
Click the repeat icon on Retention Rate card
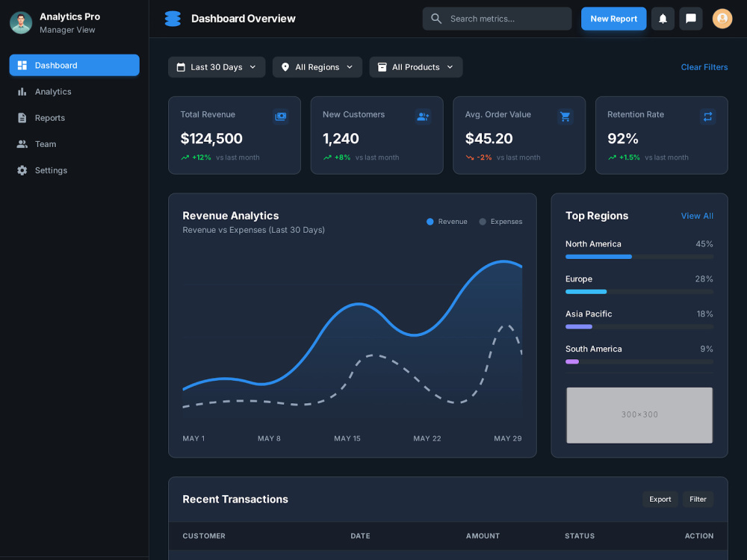click(x=707, y=116)
